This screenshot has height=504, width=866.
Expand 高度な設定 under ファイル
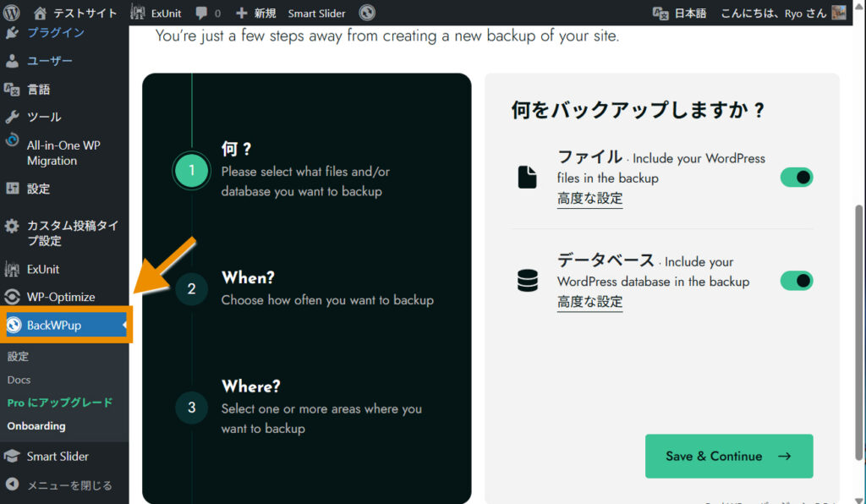(x=589, y=199)
